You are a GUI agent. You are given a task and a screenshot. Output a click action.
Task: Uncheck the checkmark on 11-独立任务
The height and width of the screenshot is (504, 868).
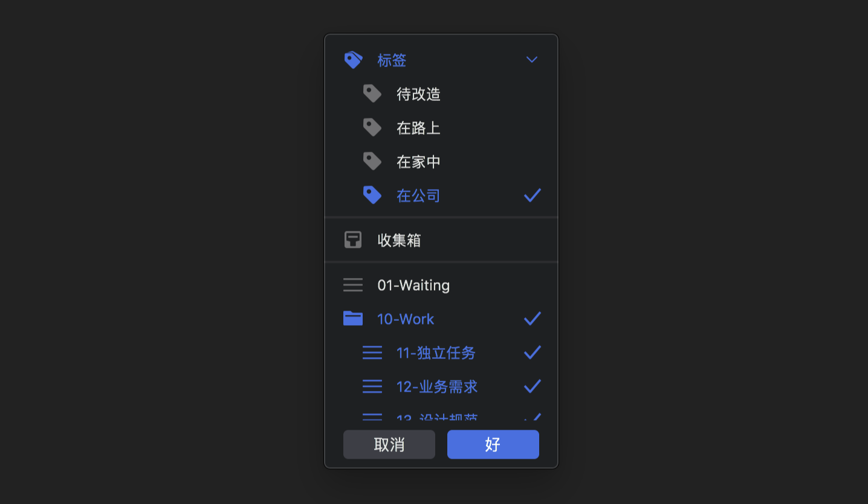[533, 352]
